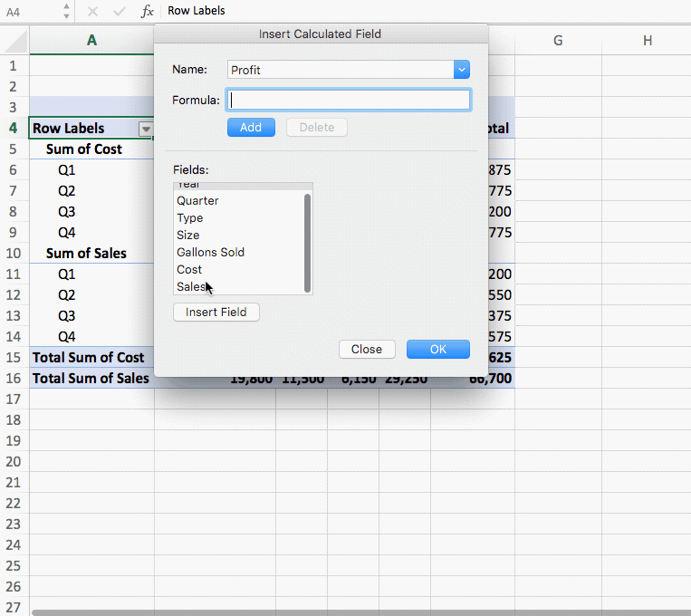Select Type in the Fields list
Screen dimensions: 691x616
coord(190,218)
